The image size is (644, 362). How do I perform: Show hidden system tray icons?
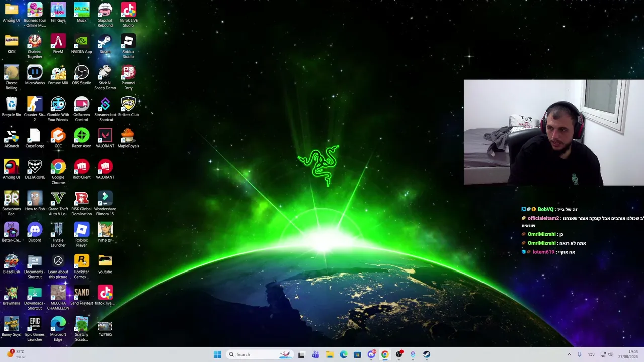point(569,354)
